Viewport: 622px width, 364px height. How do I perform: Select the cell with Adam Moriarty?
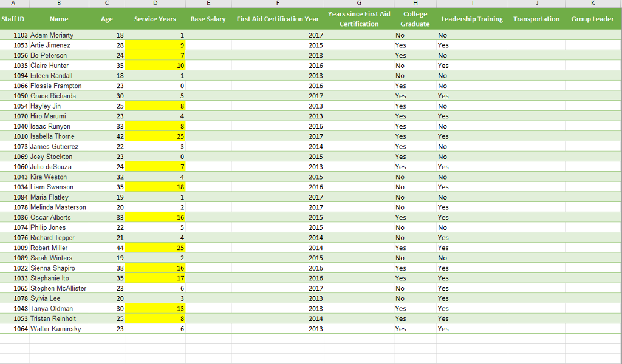(59, 35)
